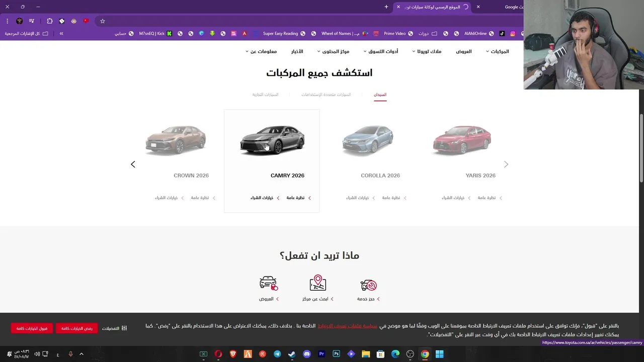Open Corolla 2026 خيارات الشراء link

pos(360,198)
